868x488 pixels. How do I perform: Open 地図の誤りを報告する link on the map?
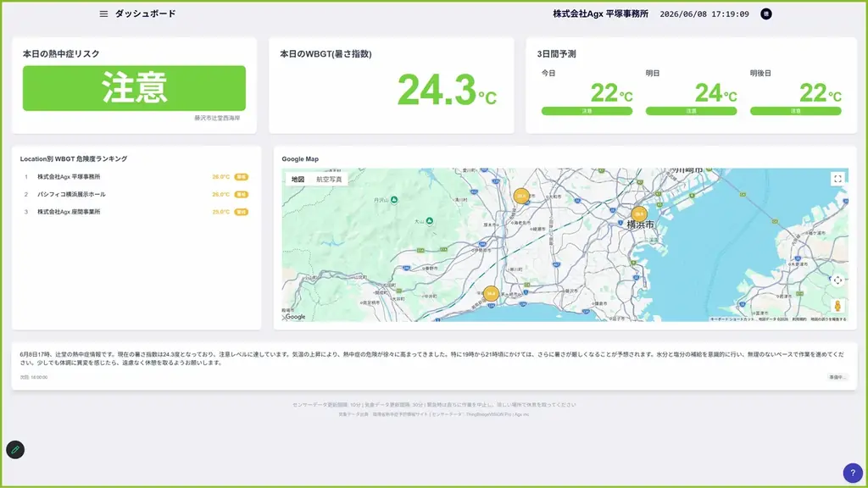click(x=828, y=319)
